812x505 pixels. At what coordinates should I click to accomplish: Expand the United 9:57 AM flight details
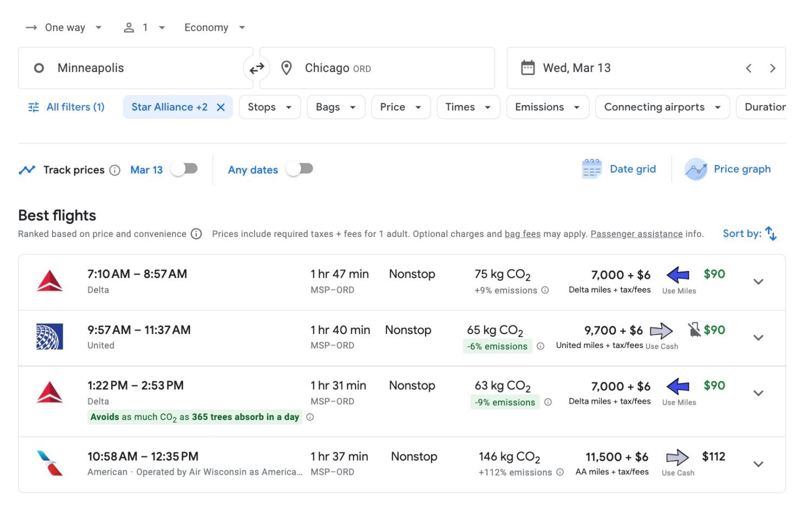click(x=758, y=338)
